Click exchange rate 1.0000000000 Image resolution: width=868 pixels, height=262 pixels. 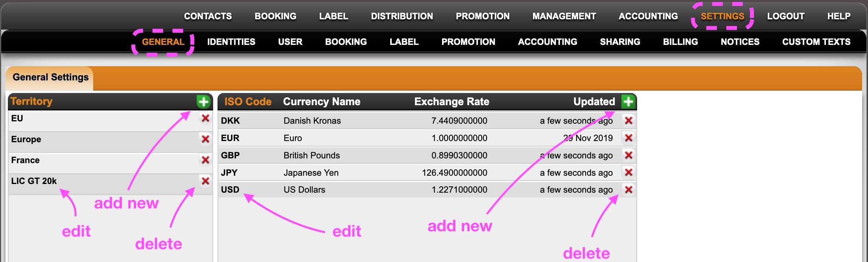pos(459,138)
